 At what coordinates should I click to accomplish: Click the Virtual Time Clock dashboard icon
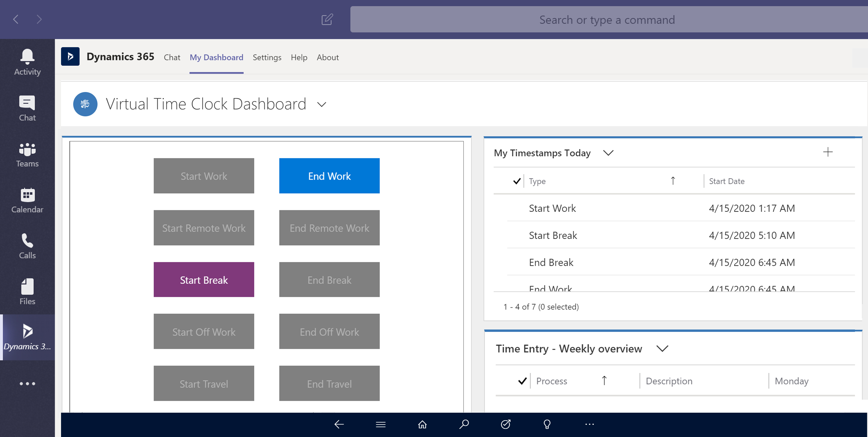85,104
